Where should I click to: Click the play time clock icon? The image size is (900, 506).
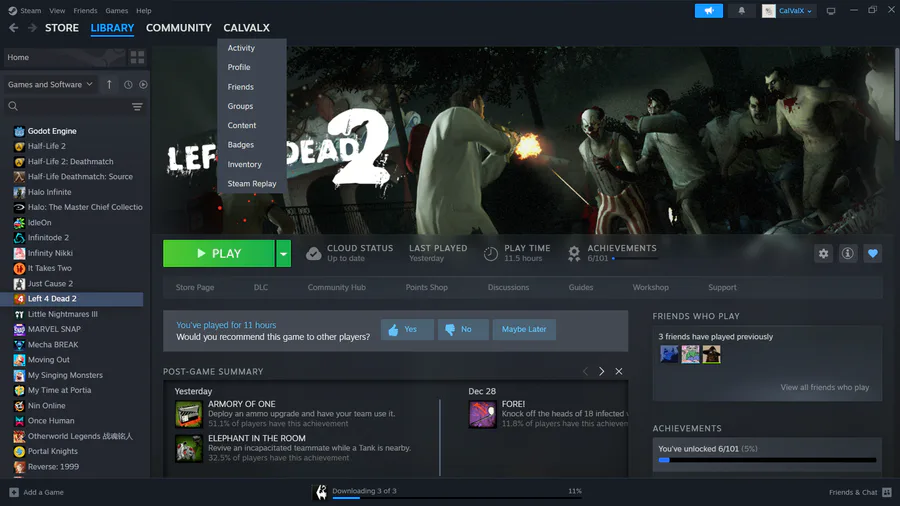tap(491, 254)
